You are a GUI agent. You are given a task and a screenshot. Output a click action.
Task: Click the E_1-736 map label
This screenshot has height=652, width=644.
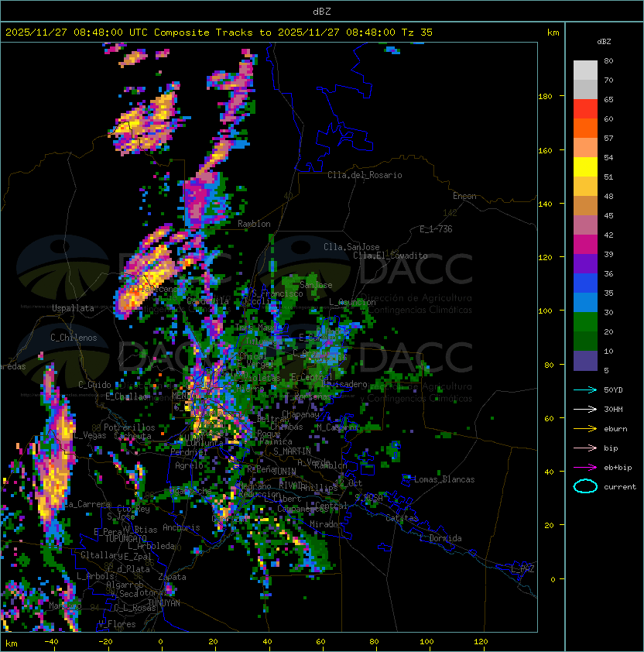pyautogui.click(x=436, y=229)
